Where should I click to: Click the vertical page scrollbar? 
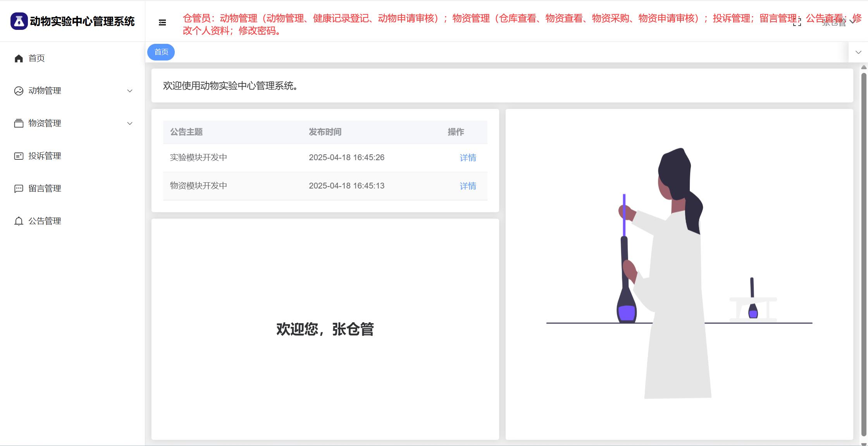[x=864, y=252]
